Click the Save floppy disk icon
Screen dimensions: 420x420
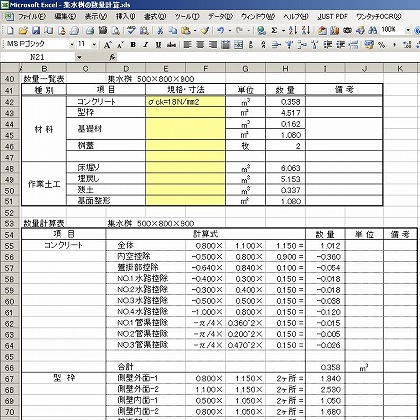36,31
